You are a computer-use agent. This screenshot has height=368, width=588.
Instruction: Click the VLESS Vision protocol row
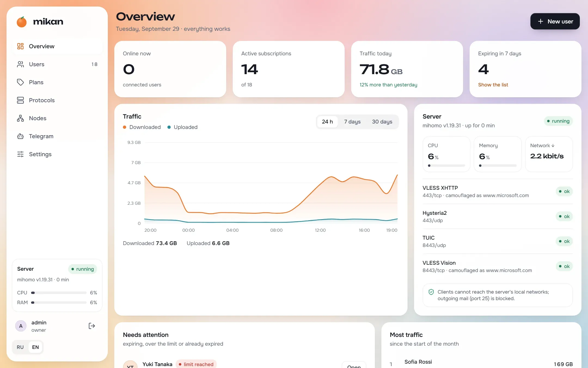pos(498,266)
